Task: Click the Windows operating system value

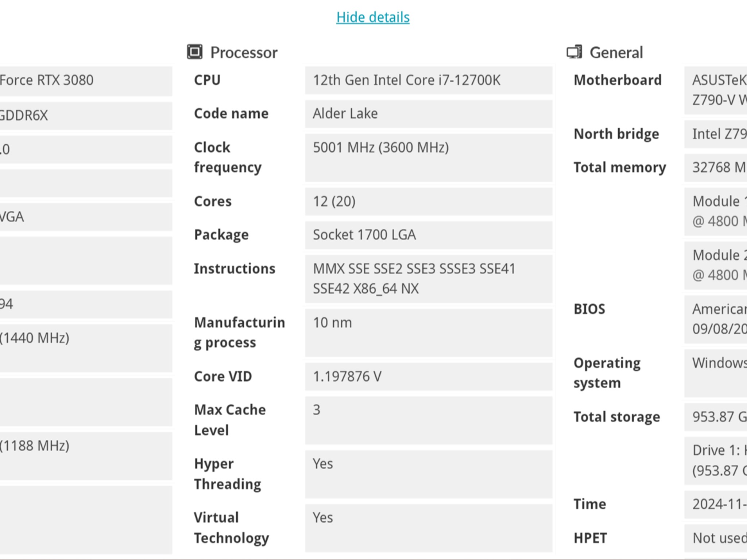Action: 716,373
